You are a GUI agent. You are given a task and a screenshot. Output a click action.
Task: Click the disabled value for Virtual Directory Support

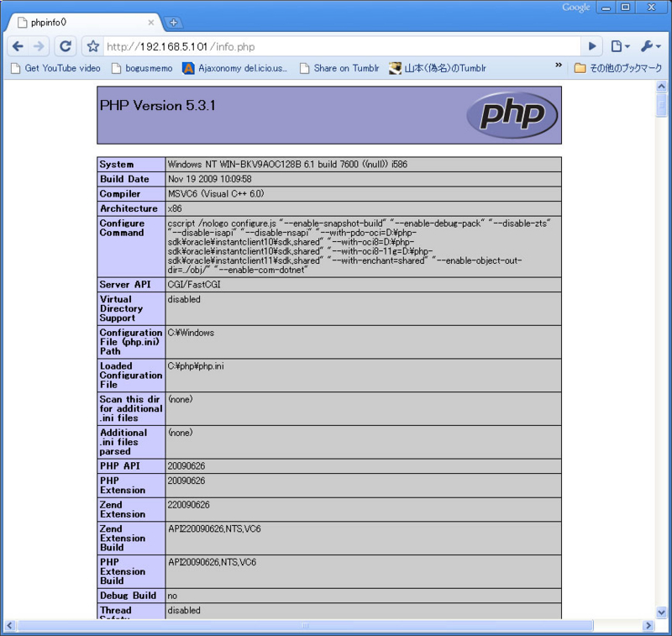(184, 299)
